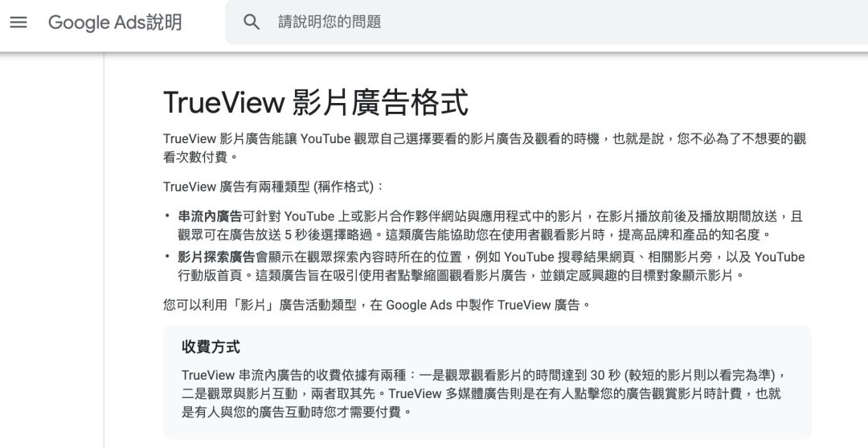Open the hamburger main menu
The image size is (868, 448).
18,23
